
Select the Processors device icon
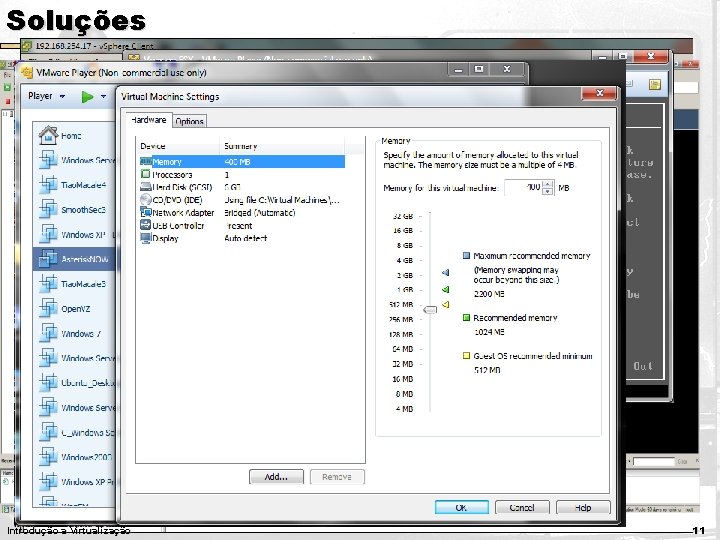tap(146, 174)
